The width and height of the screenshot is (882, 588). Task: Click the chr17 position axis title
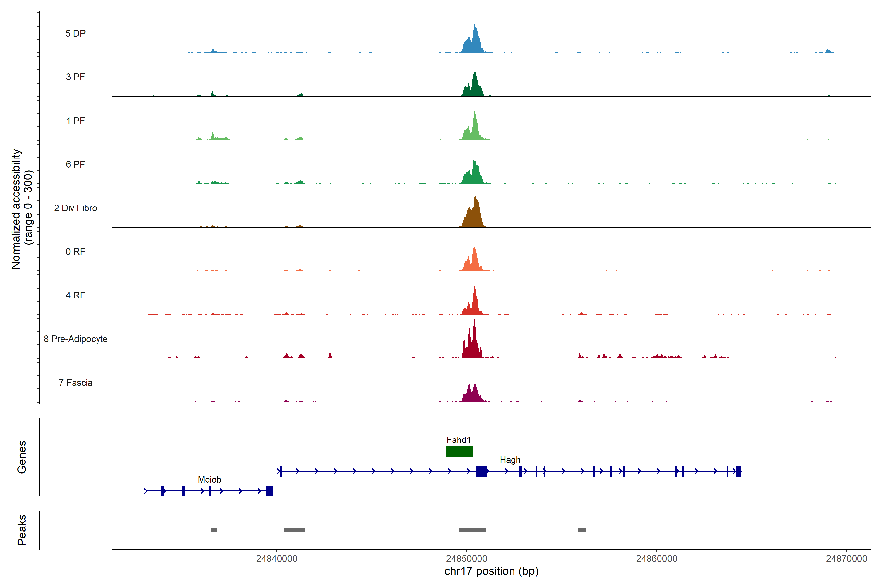491,571
